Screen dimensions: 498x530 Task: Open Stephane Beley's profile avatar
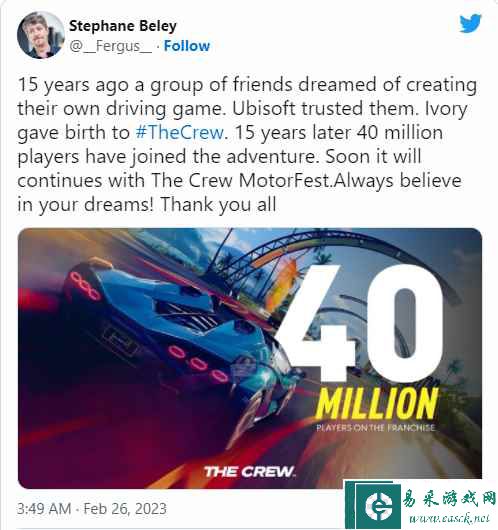pyautogui.click(x=41, y=35)
